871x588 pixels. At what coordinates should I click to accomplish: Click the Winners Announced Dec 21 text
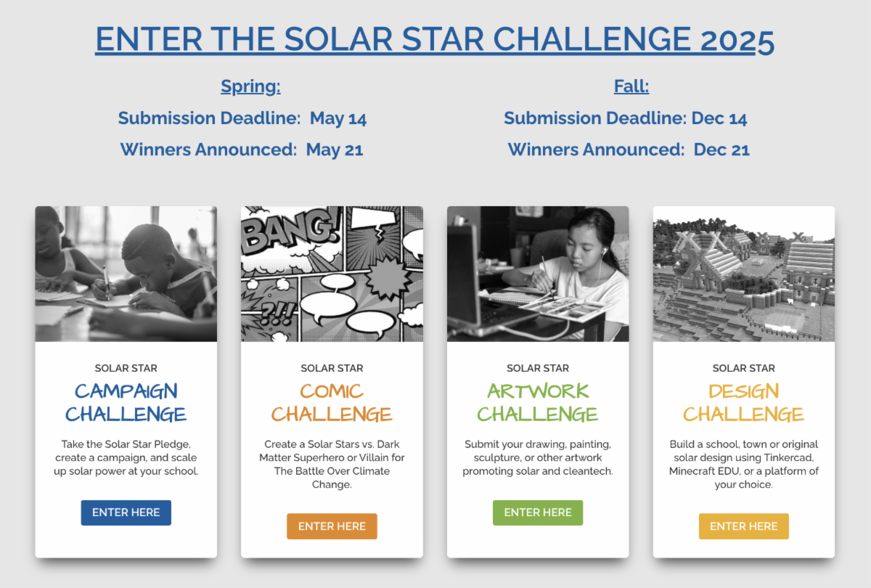click(x=629, y=150)
